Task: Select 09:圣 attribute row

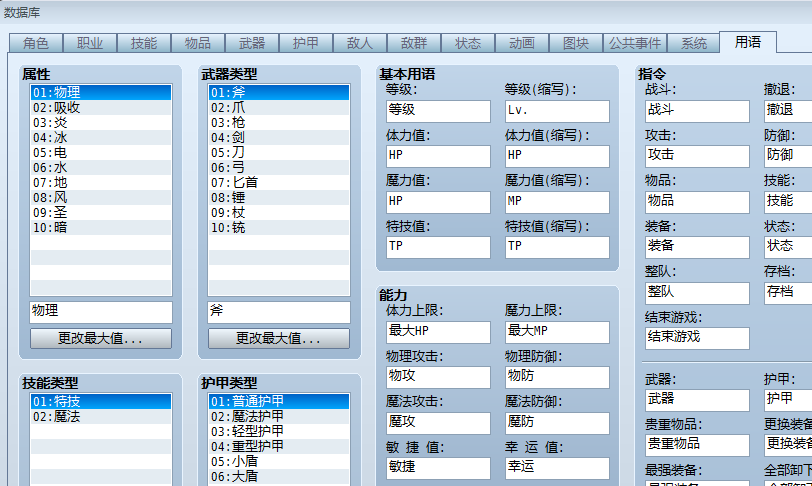Action: pyautogui.click(x=101, y=213)
